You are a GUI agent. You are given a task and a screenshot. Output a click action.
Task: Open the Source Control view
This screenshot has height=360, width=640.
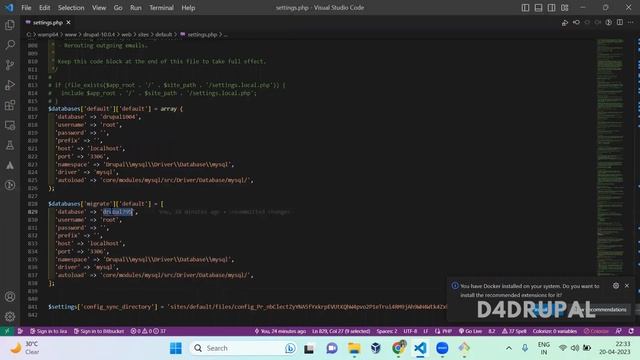pyautogui.click(x=10, y=64)
